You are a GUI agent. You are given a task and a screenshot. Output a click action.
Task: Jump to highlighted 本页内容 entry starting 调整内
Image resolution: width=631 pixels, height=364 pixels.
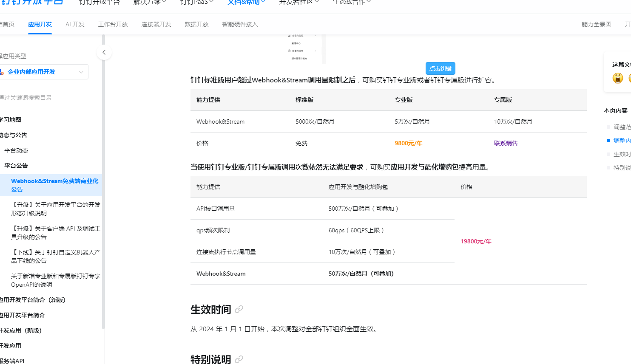pyautogui.click(x=622, y=141)
